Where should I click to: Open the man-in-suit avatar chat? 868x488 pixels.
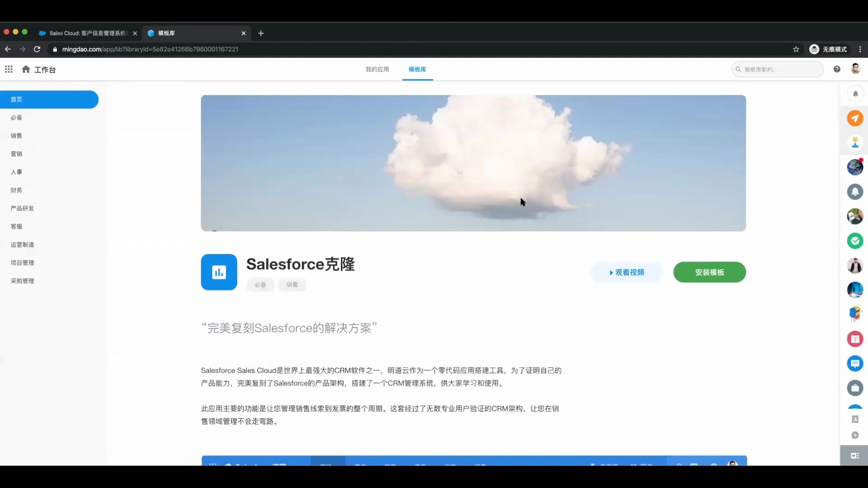[855, 265]
